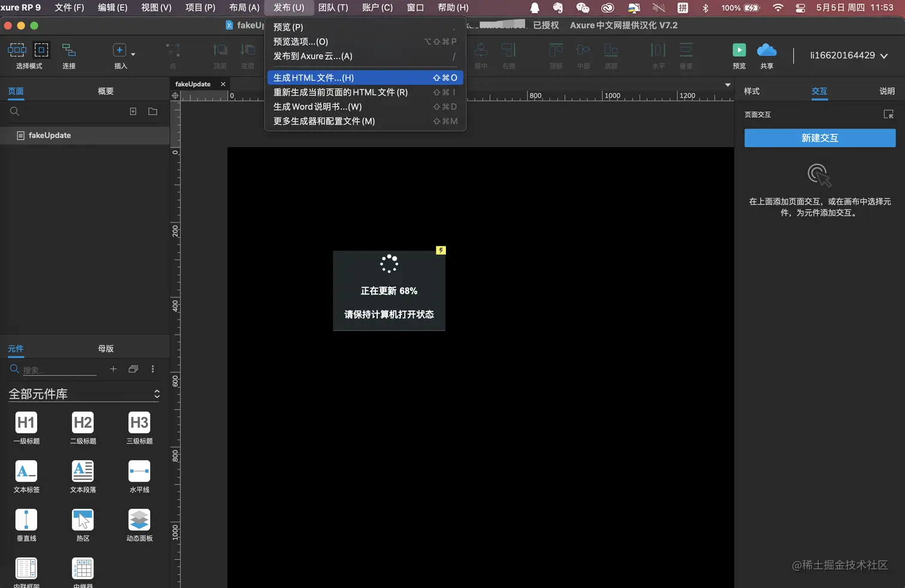Select the 文本段落 paragraph widget

tap(83, 476)
